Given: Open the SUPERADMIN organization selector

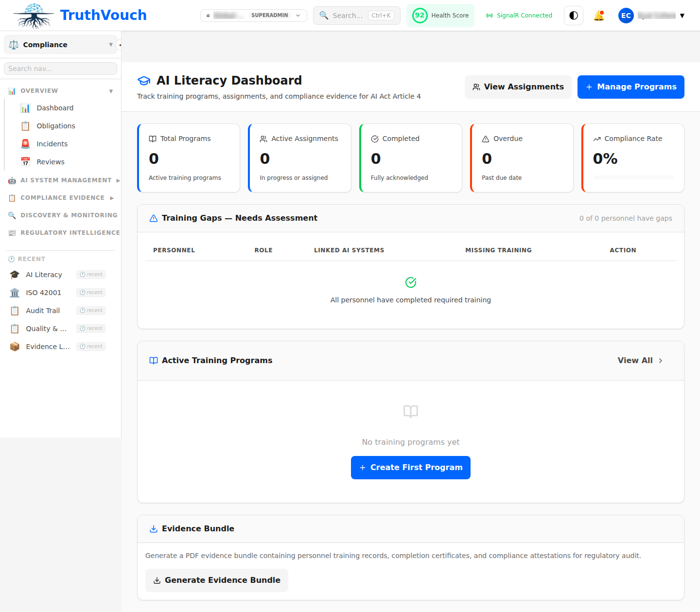Looking at the screenshot, I should tap(253, 15).
